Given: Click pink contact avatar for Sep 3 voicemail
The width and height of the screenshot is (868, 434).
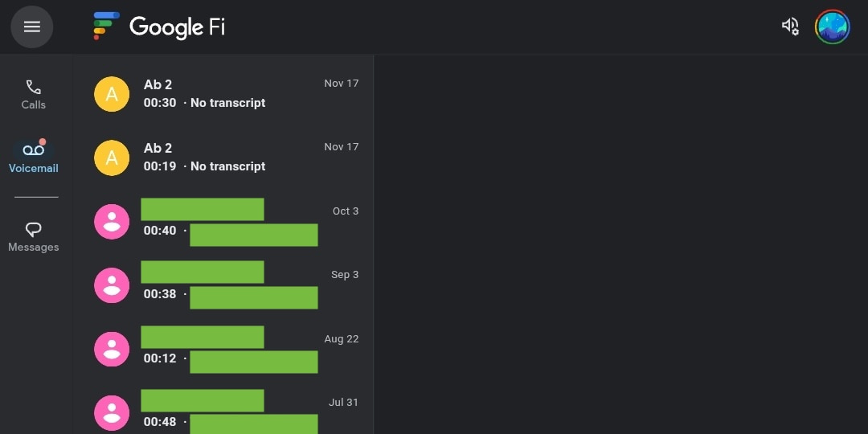Looking at the screenshot, I should (112, 285).
